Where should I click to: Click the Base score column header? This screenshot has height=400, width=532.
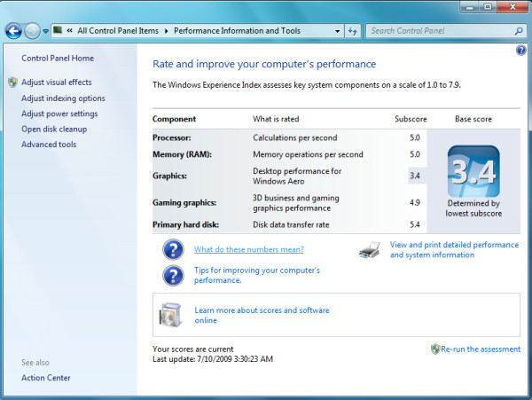pos(473,119)
